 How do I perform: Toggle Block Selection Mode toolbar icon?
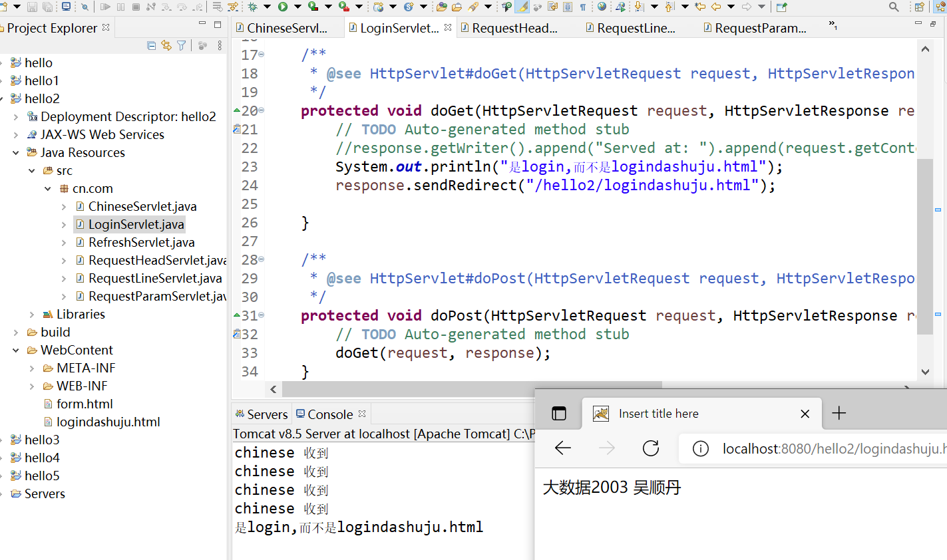(568, 7)
